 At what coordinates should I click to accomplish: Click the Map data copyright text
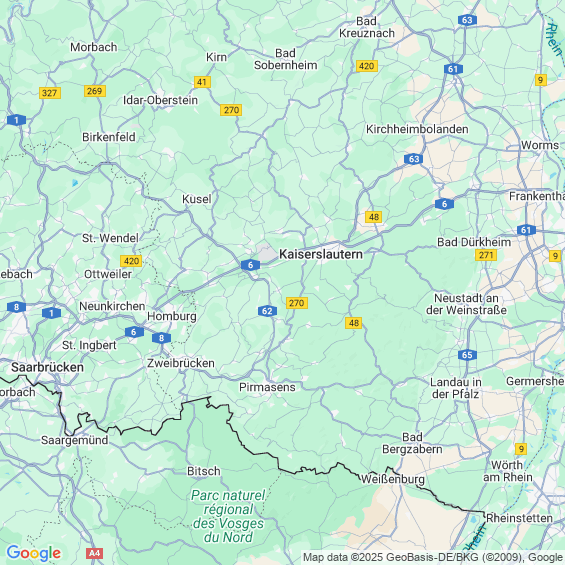pos(433,557)
